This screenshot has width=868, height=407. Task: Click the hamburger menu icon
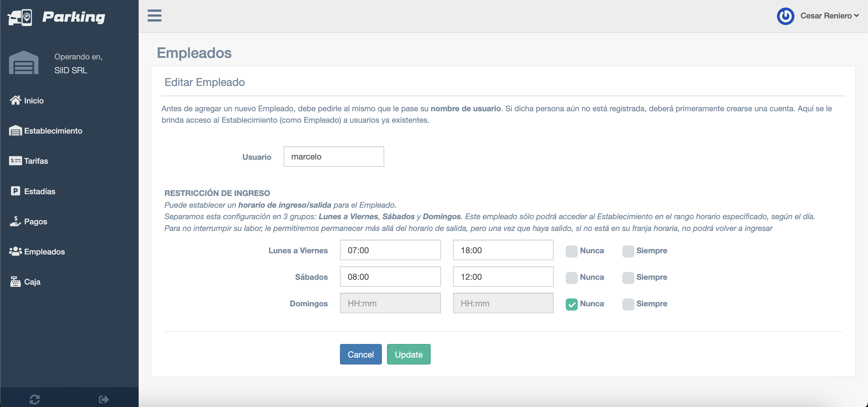(x=154, y=15)
